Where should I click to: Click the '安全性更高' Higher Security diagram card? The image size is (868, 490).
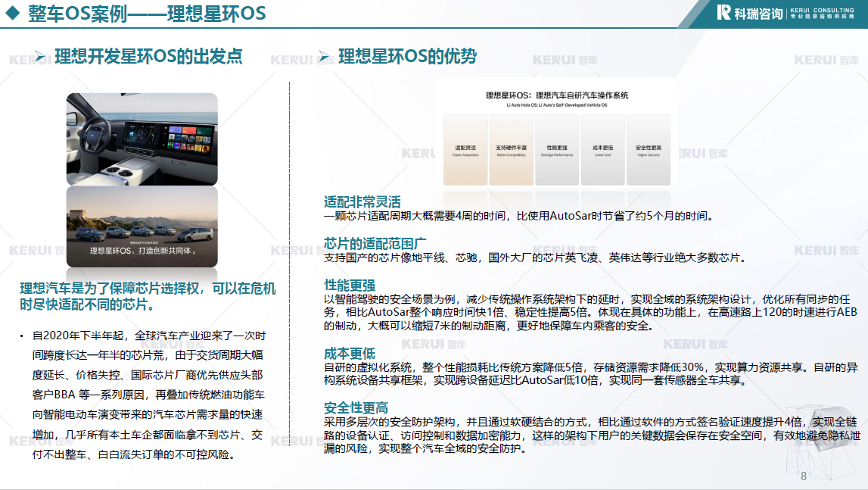click(x=649, y=150)
